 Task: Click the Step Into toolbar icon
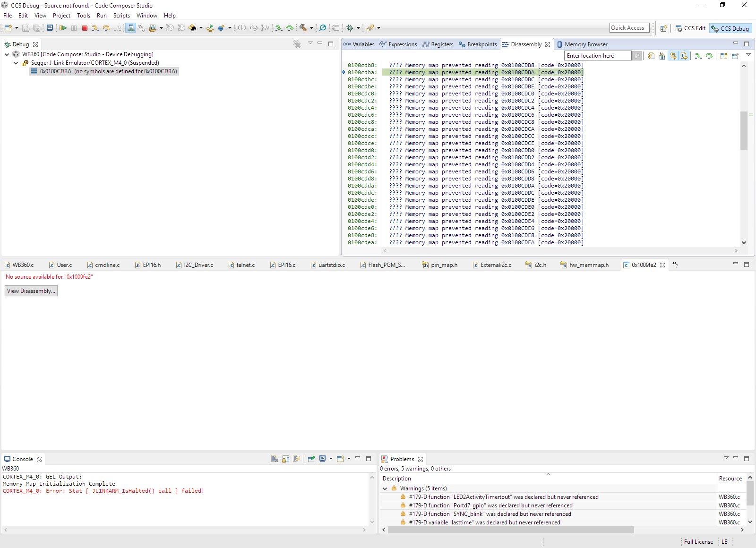tap(95, 28)
